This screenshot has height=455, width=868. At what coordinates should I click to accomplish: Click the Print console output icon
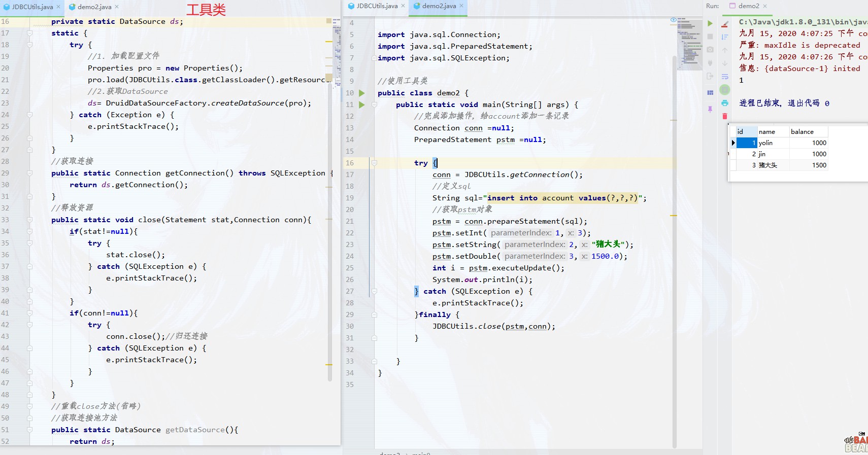pos(725,103)
